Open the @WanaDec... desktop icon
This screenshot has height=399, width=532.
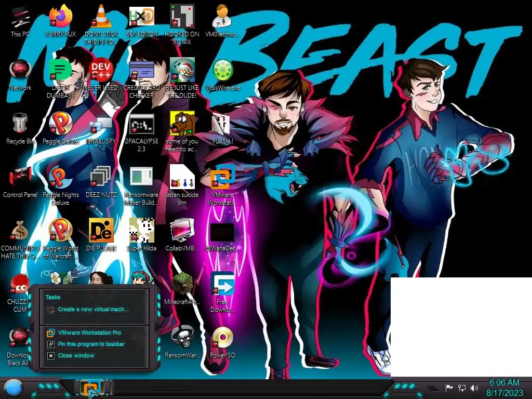point(222,237)
